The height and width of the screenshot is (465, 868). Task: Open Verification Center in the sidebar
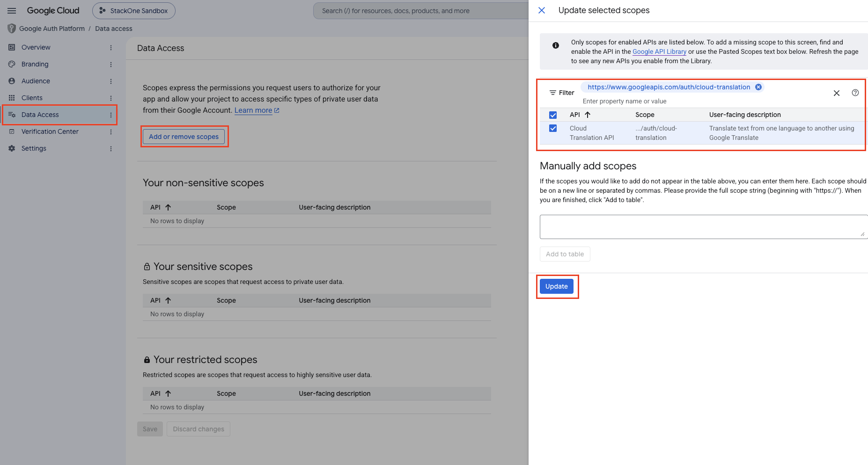click(x=50, y=131)
